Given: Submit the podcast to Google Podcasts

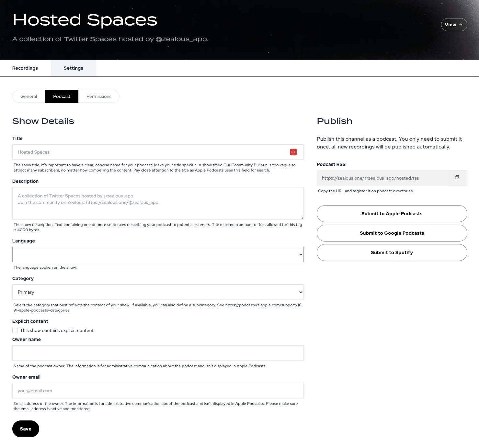Looking at the screenshot, I should [x=392, y=233].
